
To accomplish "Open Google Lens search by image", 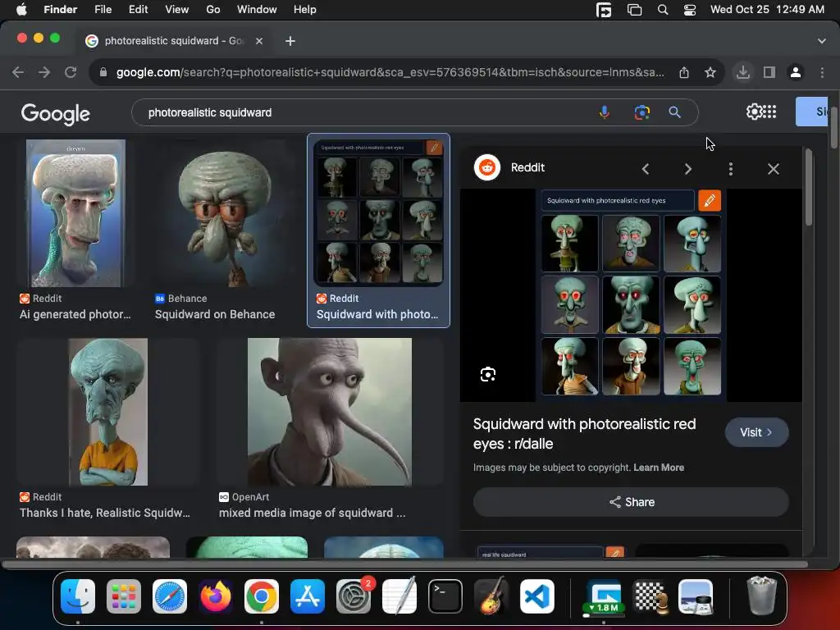I will coord(641,112).
